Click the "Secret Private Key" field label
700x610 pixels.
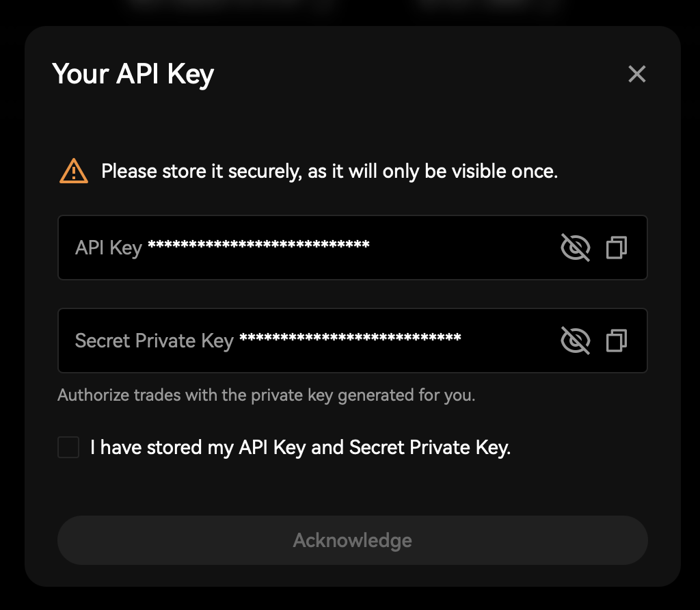tap(154, 341)
